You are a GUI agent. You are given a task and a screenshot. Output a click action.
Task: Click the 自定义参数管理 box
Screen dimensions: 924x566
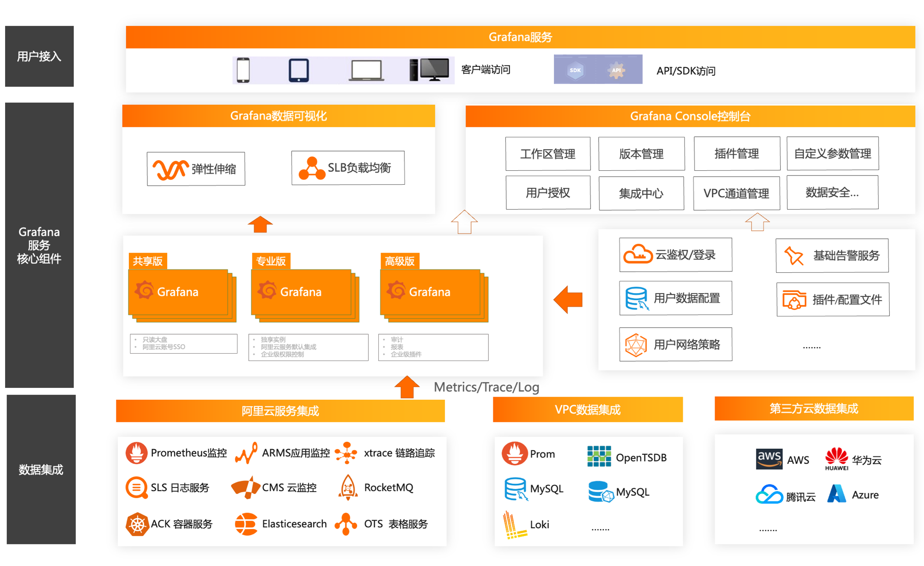833,153
